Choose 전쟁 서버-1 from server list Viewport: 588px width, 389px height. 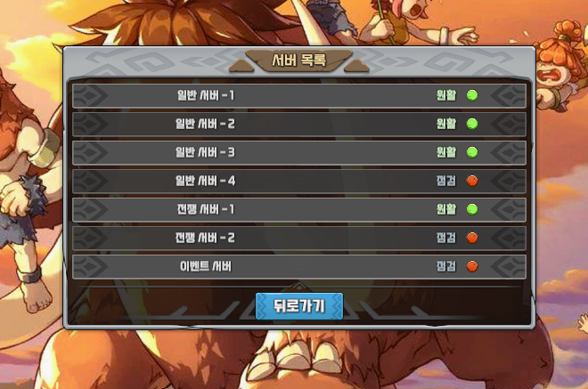click(x=298, y=209)
